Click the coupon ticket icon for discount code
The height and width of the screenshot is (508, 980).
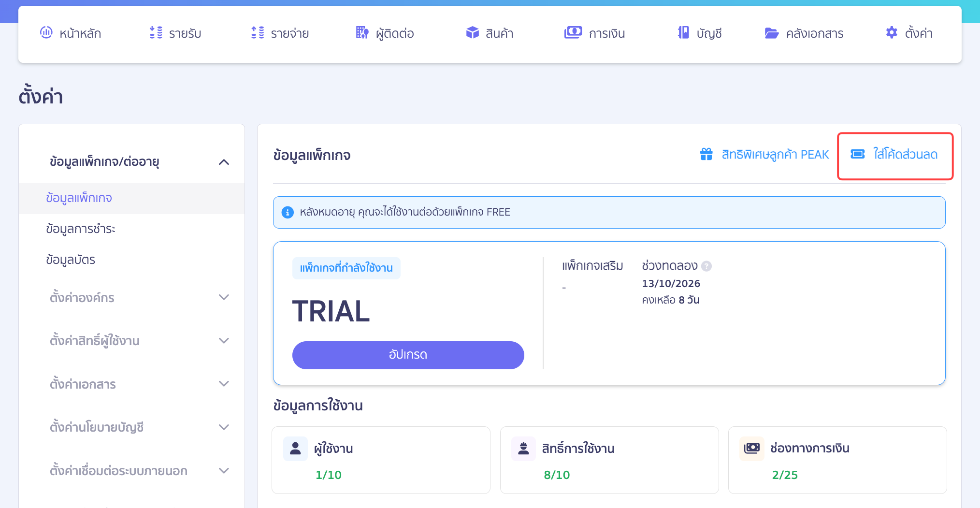858,154
